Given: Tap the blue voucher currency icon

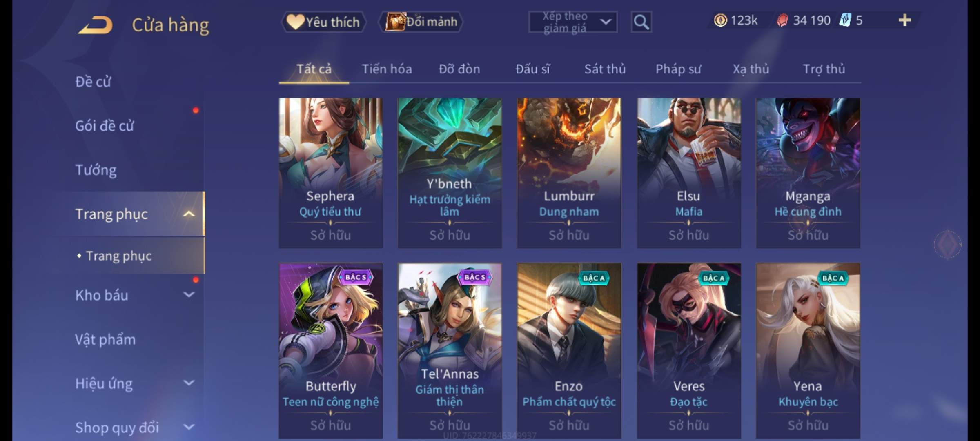Looking at the screenshot, I should tap(845, 20).
